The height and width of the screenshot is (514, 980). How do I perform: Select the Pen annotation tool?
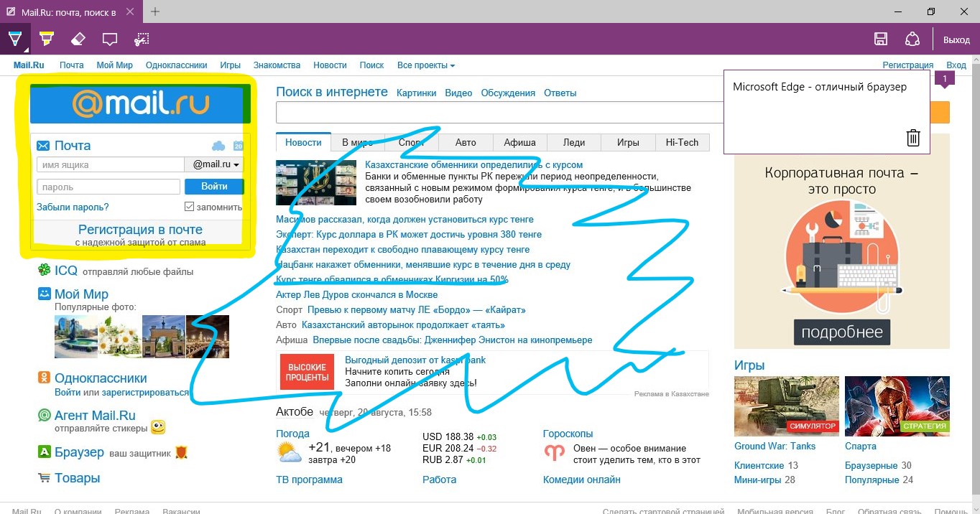click(14, 39)
